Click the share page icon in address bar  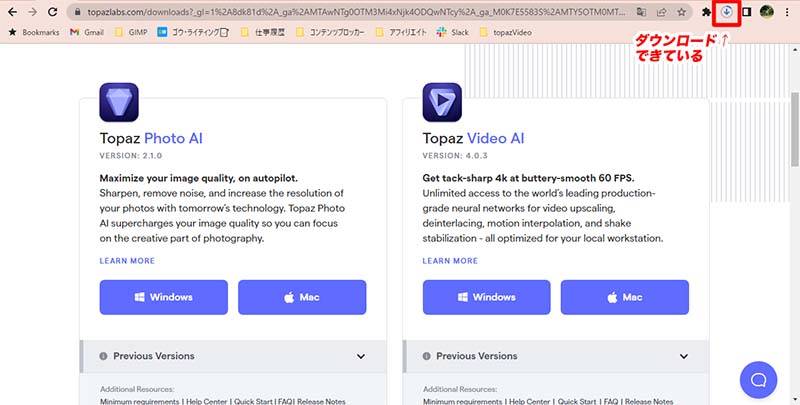point(661,12)
